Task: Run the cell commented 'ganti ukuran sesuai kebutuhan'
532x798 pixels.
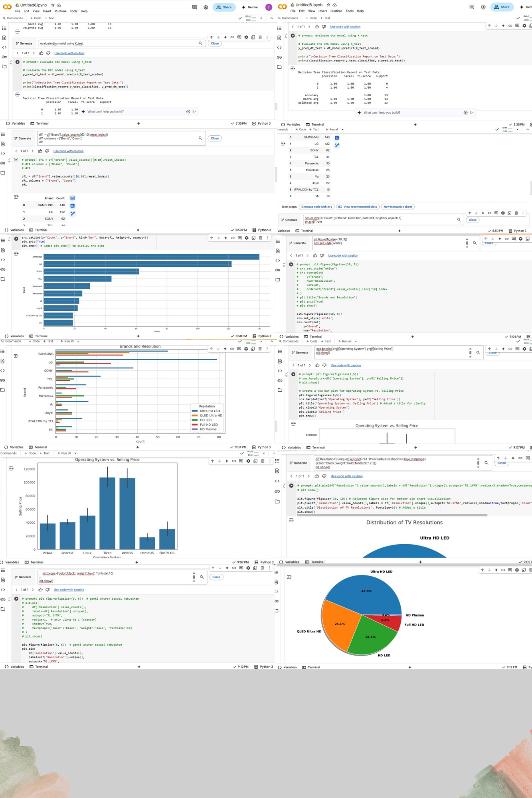Action: (x=16, y=598)
